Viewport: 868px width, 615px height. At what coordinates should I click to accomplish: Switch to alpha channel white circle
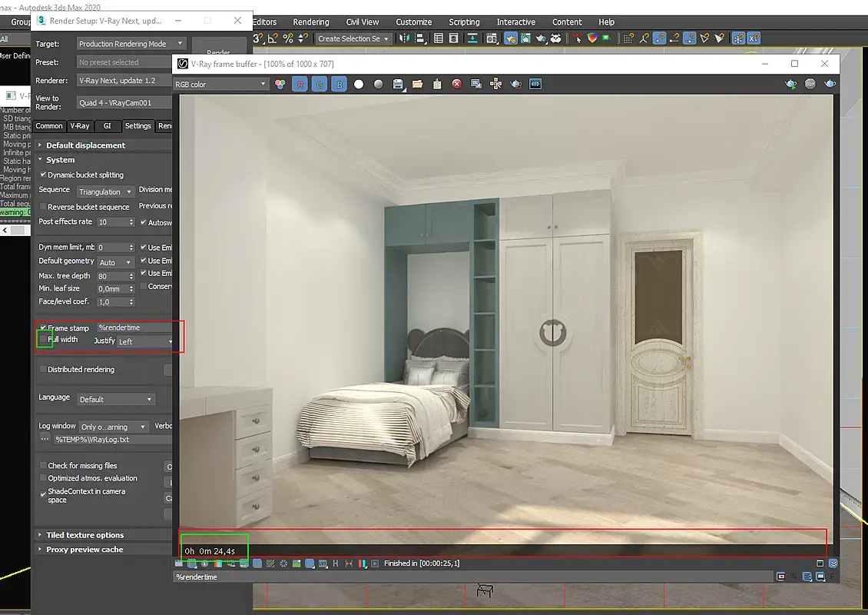[x=359, y=85]
